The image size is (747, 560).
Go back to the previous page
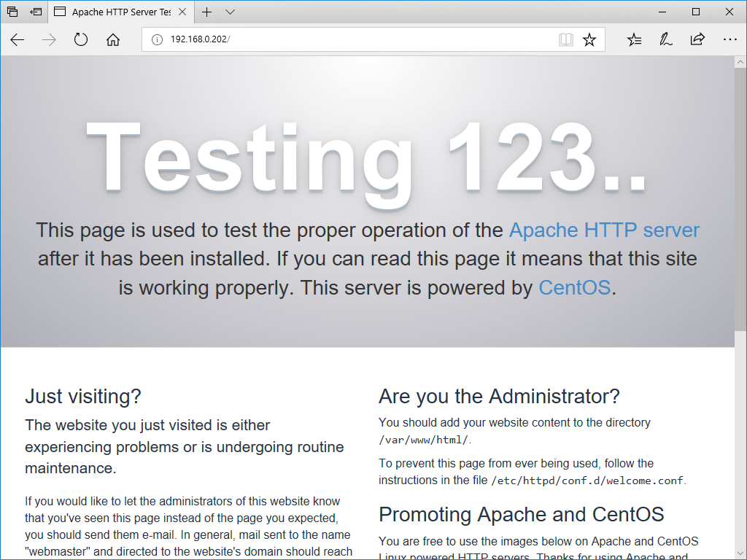click(x=18, y=39)
